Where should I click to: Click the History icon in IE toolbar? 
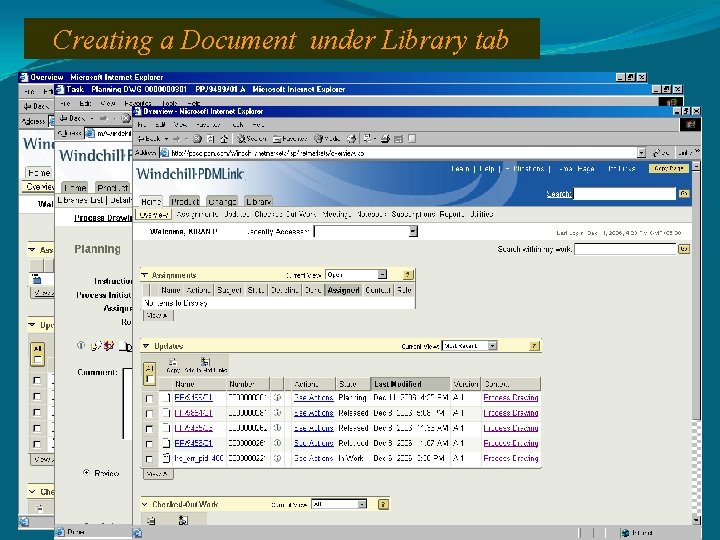[351, 139]
